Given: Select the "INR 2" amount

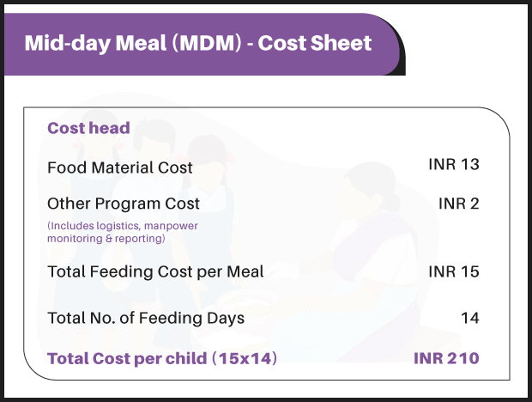Looking at the screenshot, I should pos(458,204).
